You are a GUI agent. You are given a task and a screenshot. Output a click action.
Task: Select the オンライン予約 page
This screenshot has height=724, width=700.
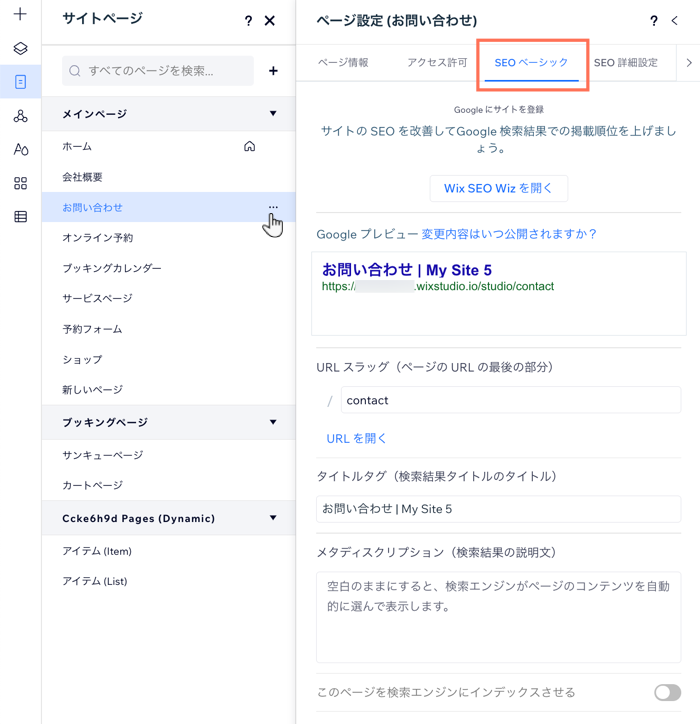169,238
